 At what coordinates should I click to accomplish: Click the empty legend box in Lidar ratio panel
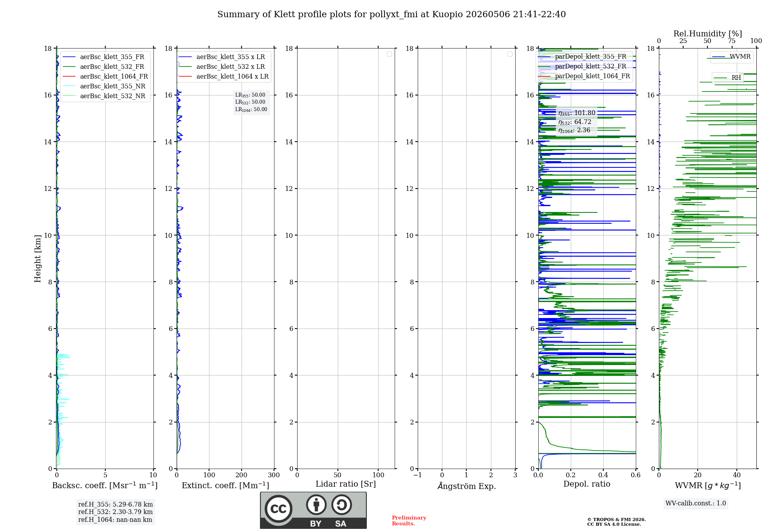click(x=389, y=54)
